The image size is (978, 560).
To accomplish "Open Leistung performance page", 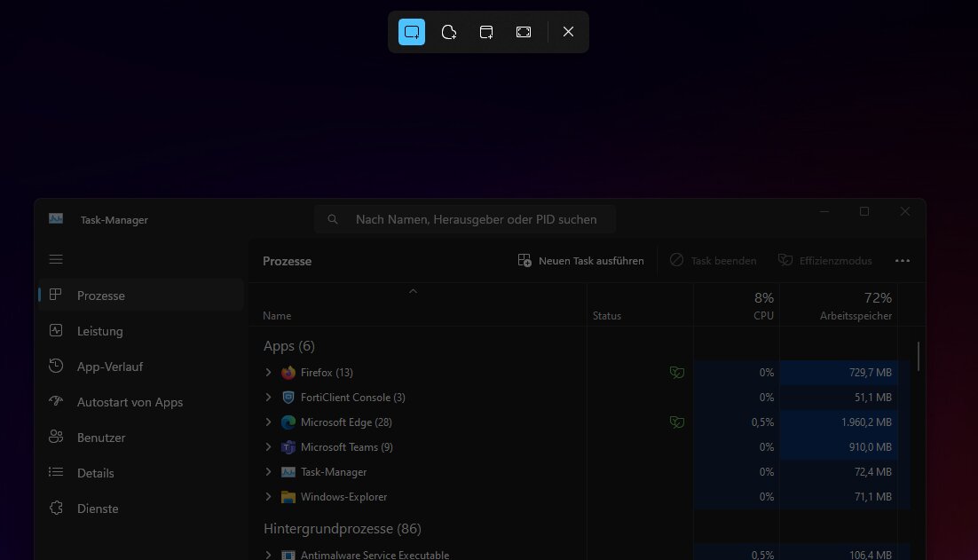I will pyautogui.click(x=99, y=331).
